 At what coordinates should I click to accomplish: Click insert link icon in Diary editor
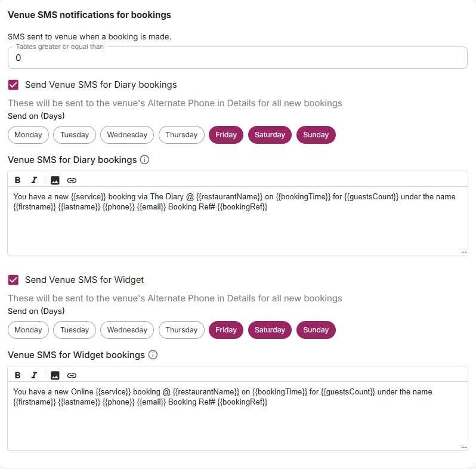coord(72,180)
